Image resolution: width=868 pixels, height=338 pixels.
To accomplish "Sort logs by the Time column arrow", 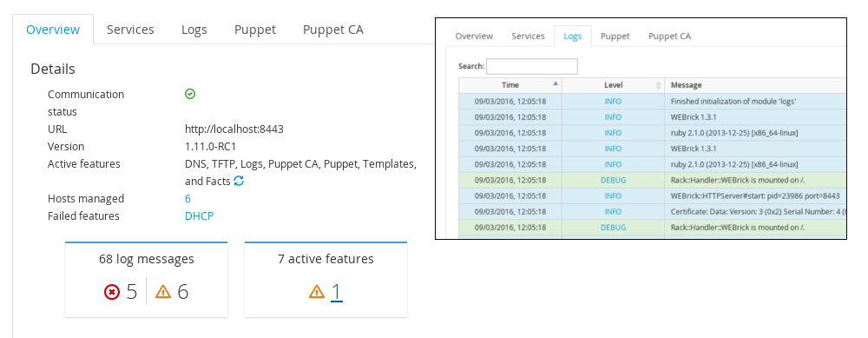I will (x=556, y=83).
